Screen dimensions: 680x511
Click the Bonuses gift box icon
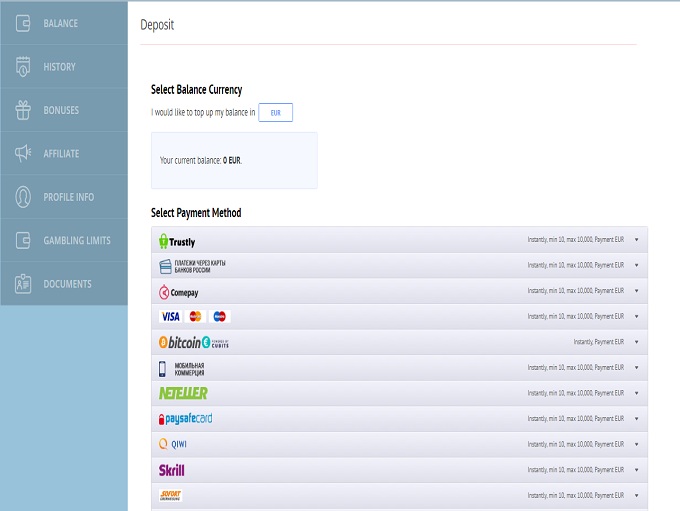(x=23, y=110)
